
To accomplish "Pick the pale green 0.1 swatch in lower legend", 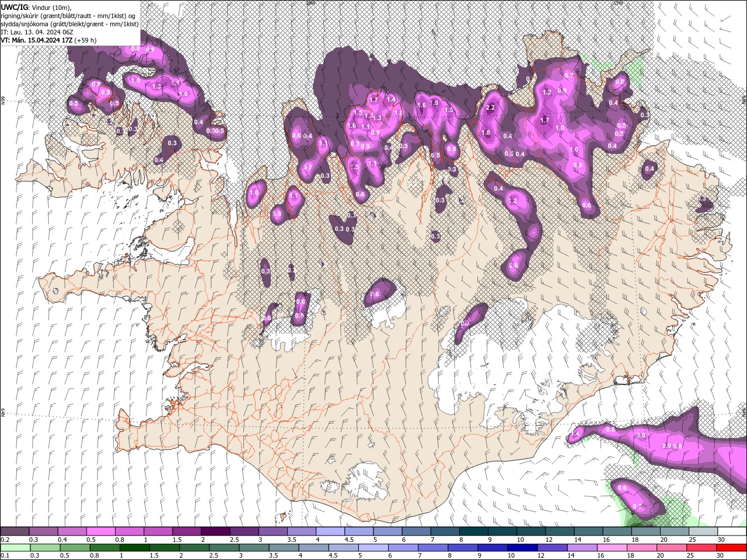I will pyautogui.click(x=15, y=547).
